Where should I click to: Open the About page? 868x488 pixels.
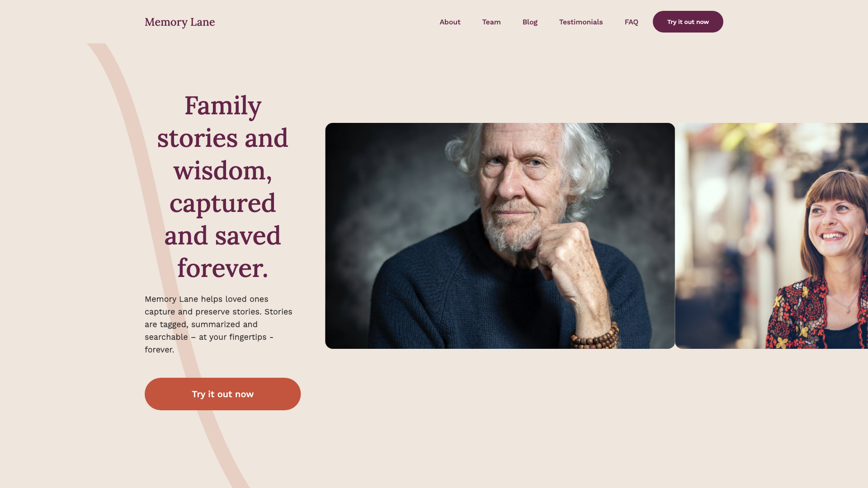(x=450, y=22)
